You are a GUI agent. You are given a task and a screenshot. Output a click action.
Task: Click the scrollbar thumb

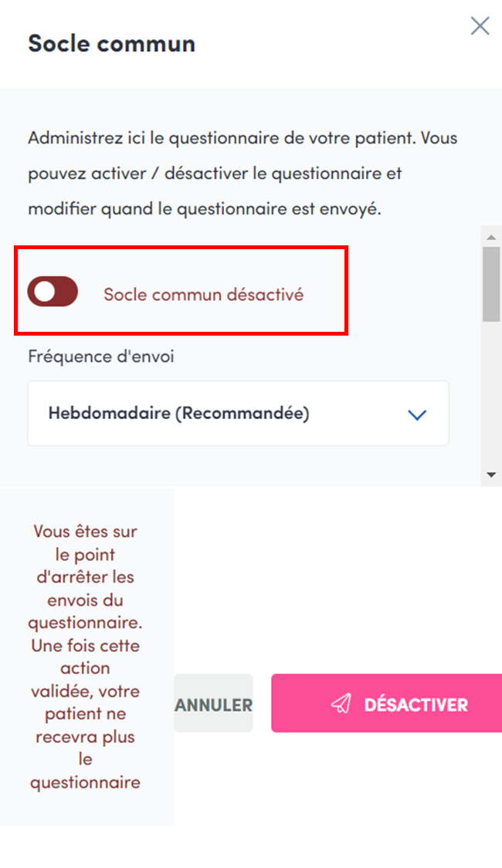(491, 283)
